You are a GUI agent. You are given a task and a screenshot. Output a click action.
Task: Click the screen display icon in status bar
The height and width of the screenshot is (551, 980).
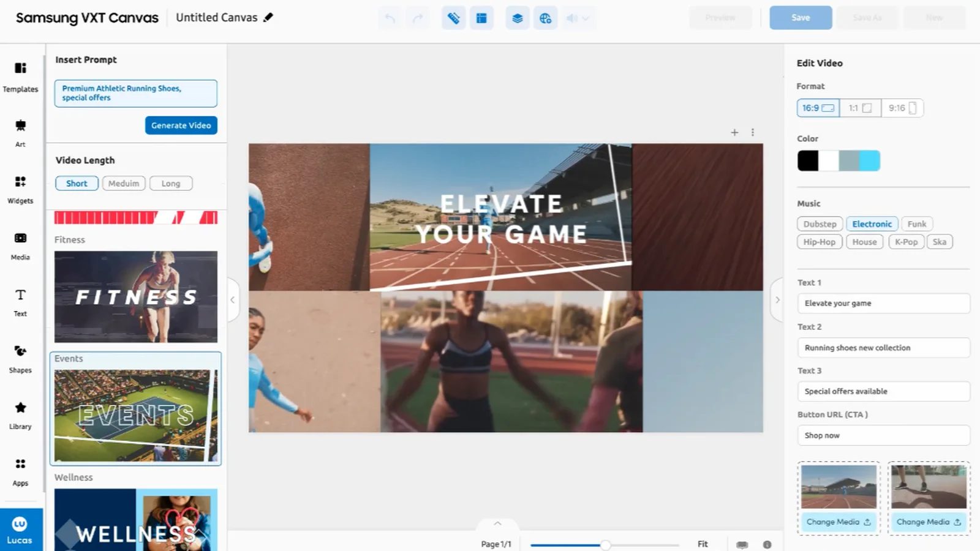(x=742, y=544)
